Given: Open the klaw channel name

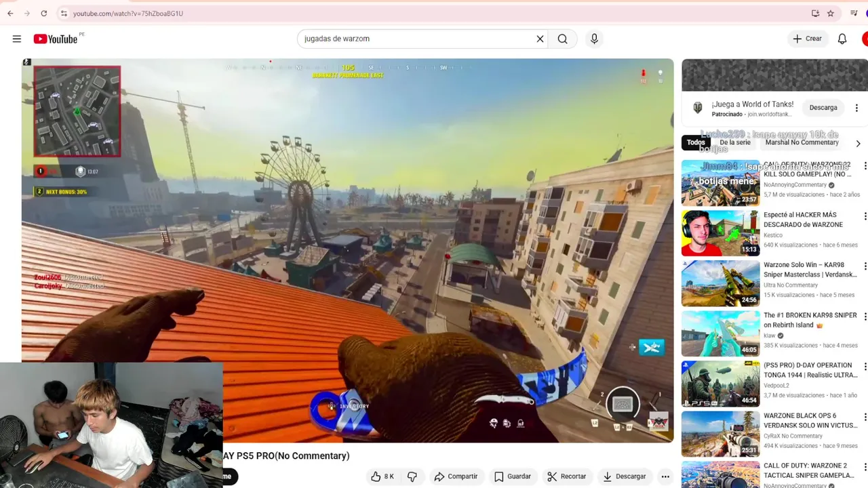Looking at the screenshot, I should click(x=770, y=335).
